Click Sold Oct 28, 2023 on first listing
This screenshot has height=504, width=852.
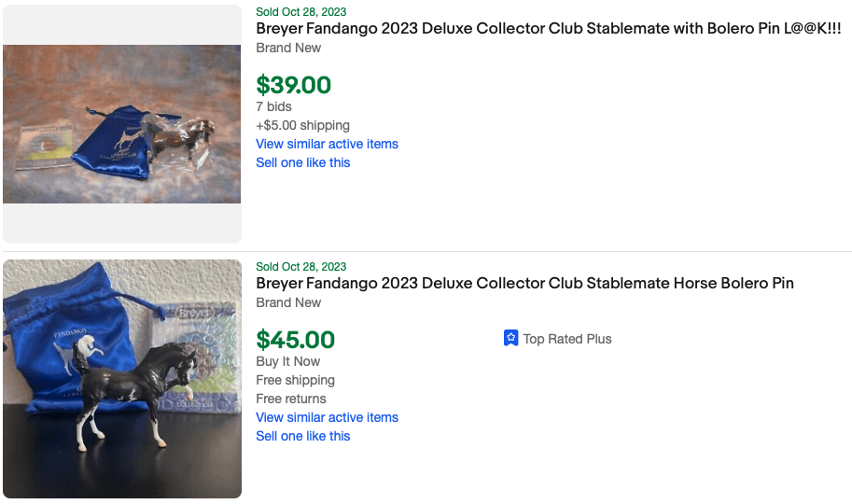(301, 12)
